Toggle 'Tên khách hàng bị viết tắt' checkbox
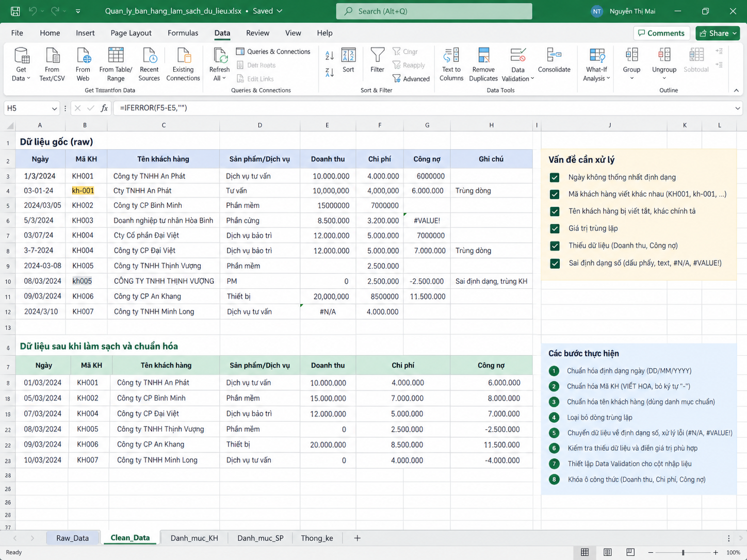 (x=555, y=211)
